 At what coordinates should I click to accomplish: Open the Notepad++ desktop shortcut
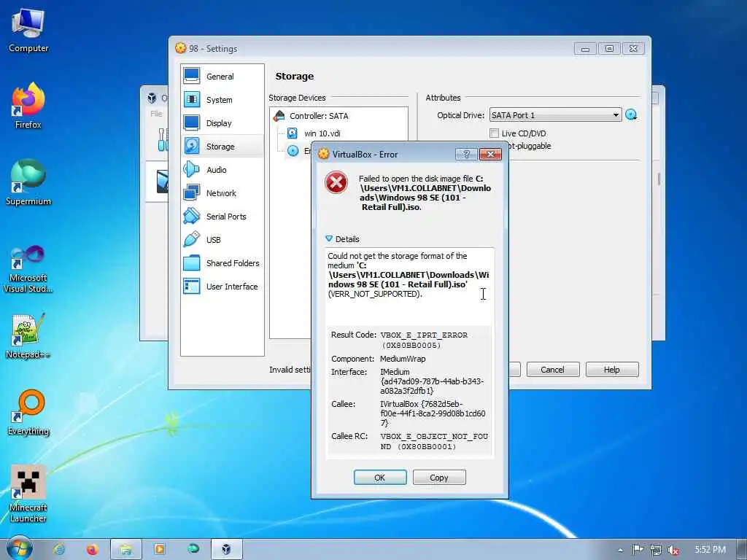[28, 336]
